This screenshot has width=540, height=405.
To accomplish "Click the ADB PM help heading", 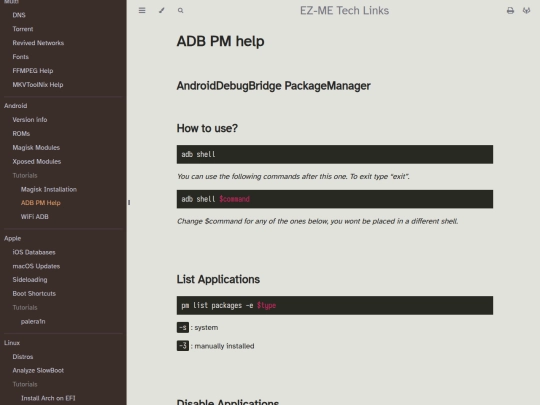I will 220,41.
